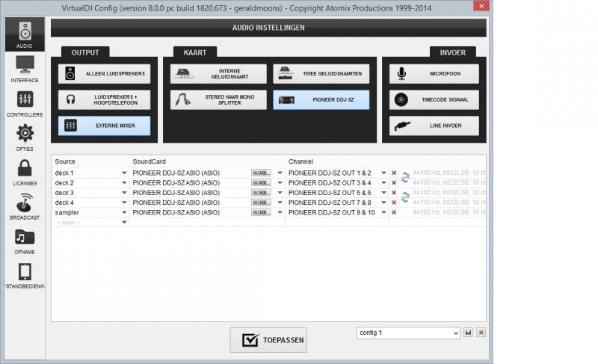598x364 pixels.
Task: Click the SoundCard column header
Action: click(x=149, y=161)
